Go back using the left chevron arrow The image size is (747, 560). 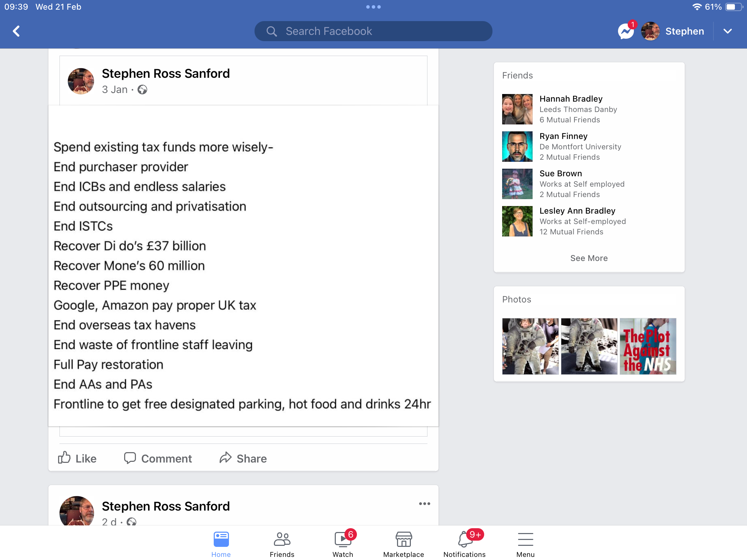(x=16, y=31)
